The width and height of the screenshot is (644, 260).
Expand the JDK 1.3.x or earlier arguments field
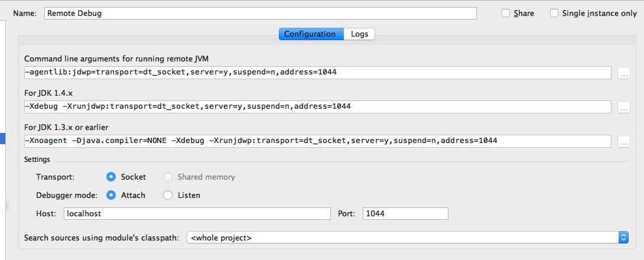click(623, 142)
